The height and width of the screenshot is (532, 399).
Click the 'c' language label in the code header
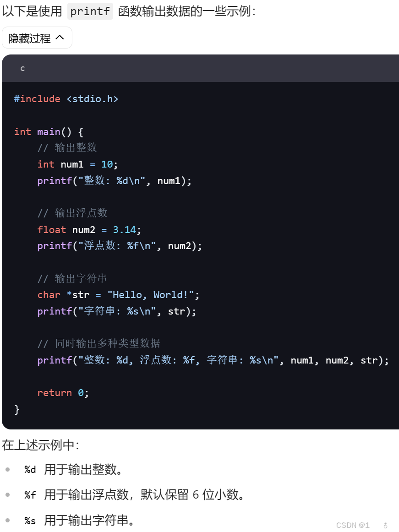pos(22,69)
